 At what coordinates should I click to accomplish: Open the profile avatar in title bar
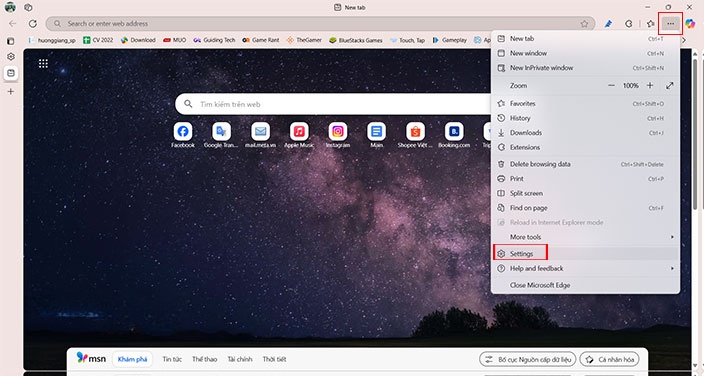[x=10, y=7]
